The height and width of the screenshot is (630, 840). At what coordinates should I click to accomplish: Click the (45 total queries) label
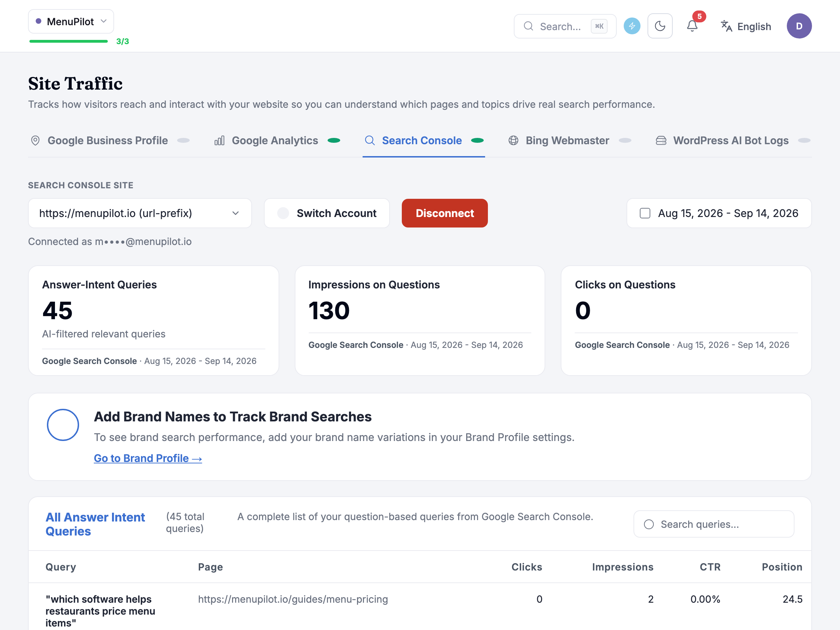click(x=185, y=523)
